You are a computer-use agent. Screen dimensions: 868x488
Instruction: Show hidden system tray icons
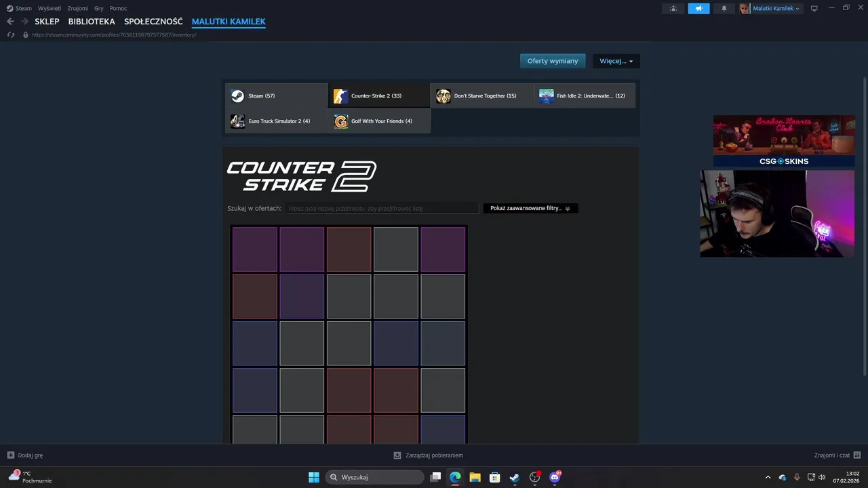point(768,477)
